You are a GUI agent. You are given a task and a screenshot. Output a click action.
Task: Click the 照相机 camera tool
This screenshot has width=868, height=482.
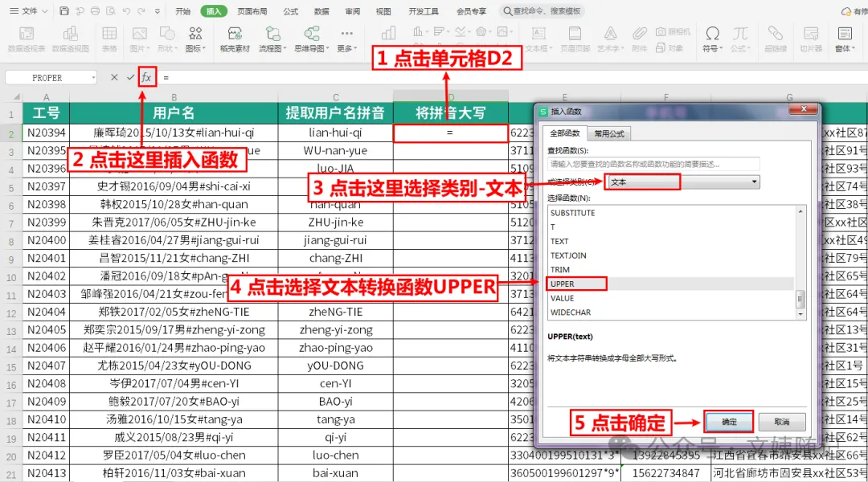click(x=674, y=31)
